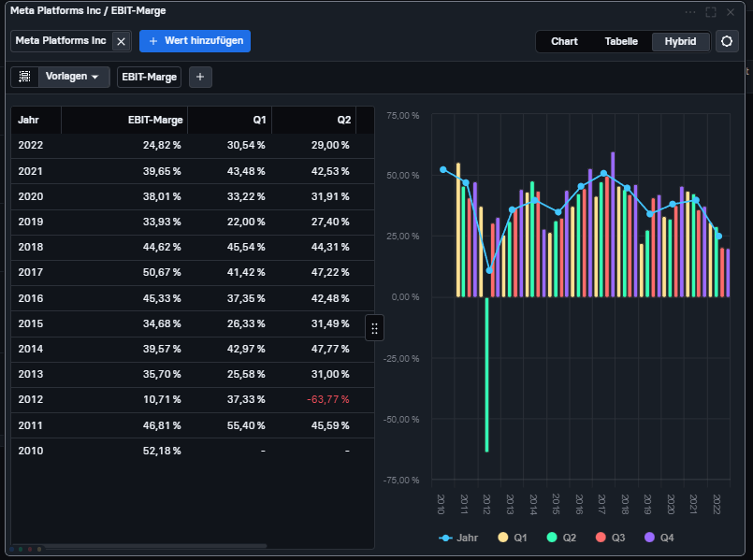Click the 24,82 % EBIT-Marge value
Image resolution: width=753 pixels, height=560 pixels.
click(x=162, y=146)
